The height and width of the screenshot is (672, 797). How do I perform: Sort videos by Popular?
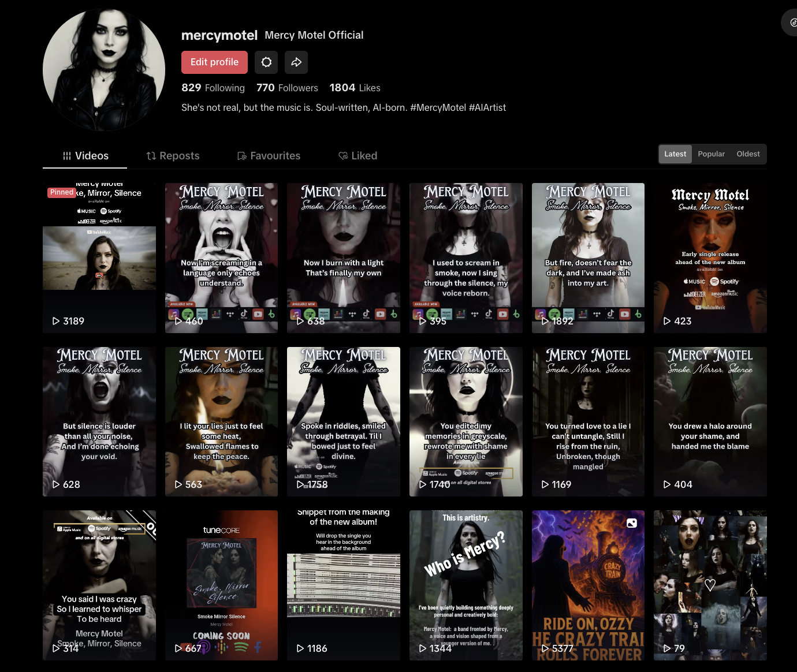(x=711, y=154)
